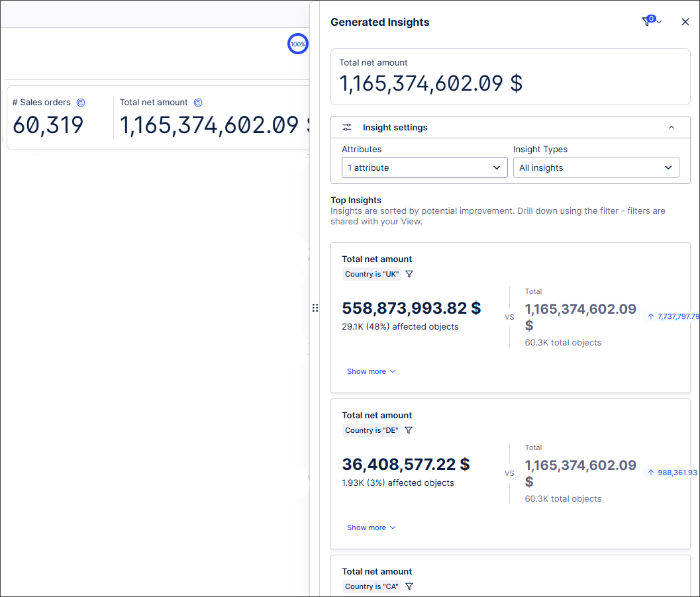Expand Show more on the UK insight
The image size is (700, 597).
click(372, 371)
